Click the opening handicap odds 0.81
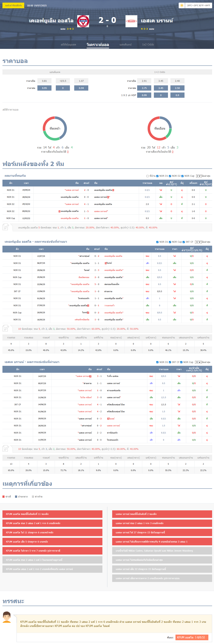Viewport: 214px width, 644px height. click(45, 81)
